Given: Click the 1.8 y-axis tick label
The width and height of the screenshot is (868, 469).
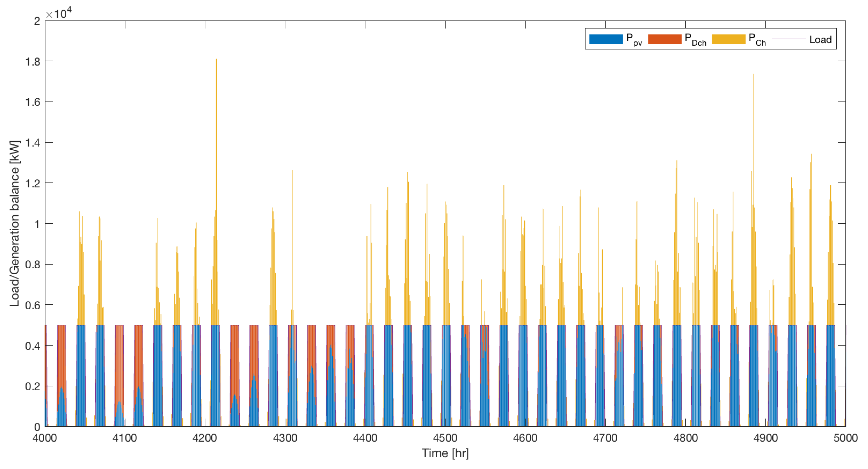Looking at the screenshot, I should click(33, 62).
